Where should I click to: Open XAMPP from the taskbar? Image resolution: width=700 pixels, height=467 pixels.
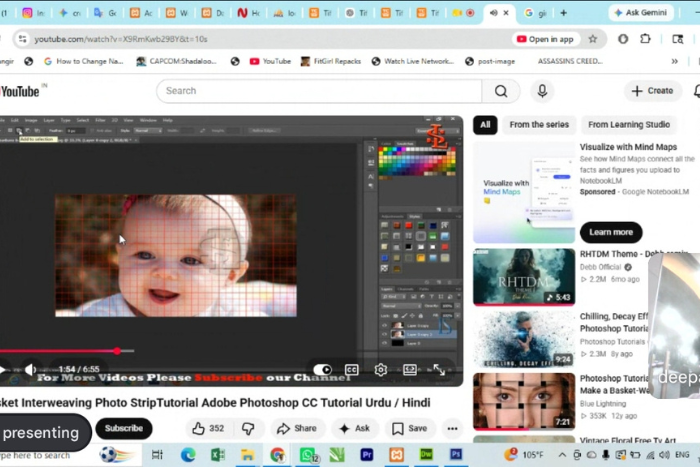coord(396,455)
